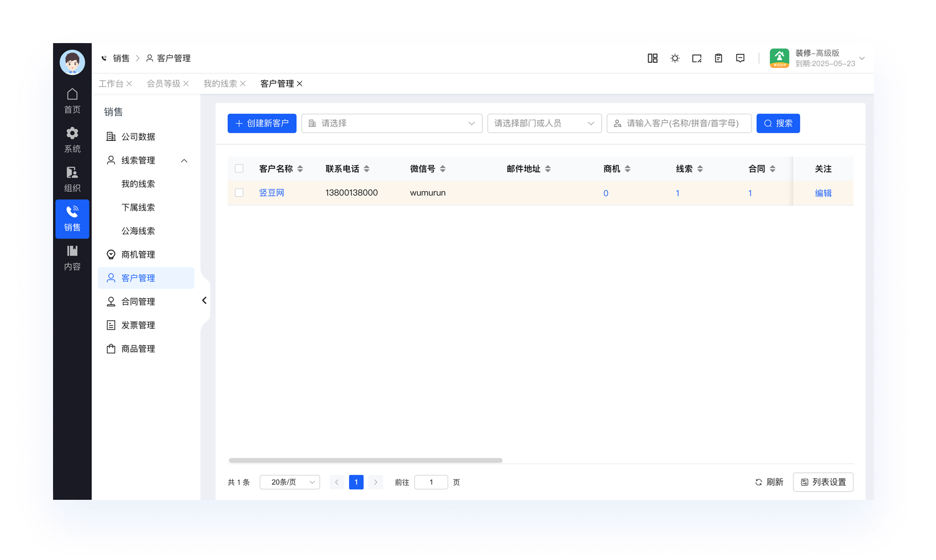This screenshot has height=560, width=936.
Task: Focus the customer name search input
Action: (679, 123)
